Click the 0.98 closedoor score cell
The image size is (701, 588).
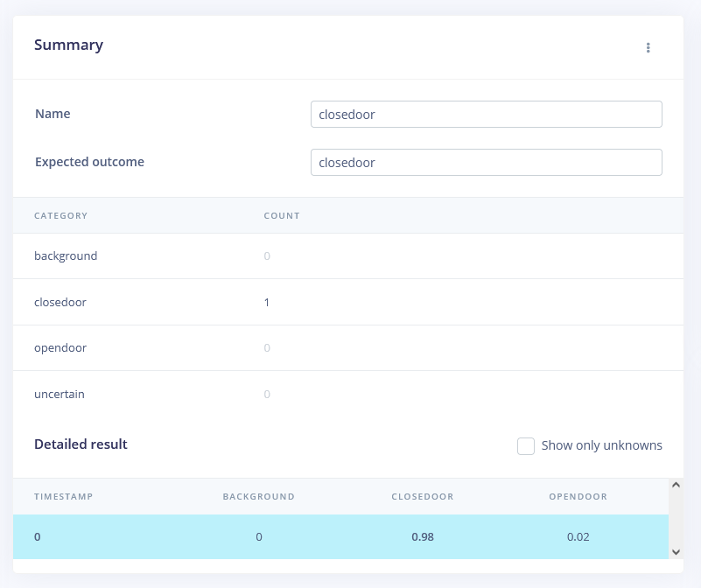pos(423,536)
